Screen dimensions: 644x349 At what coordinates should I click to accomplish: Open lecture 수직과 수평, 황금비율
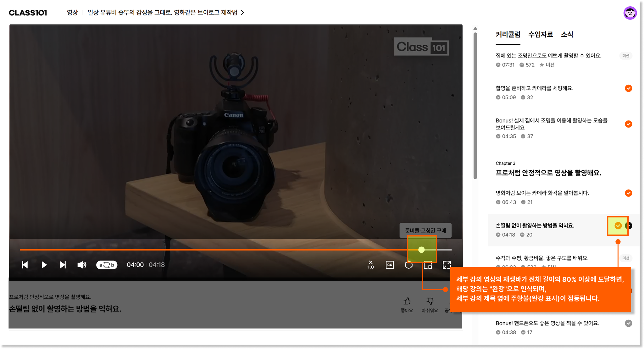tap(542, 258)
